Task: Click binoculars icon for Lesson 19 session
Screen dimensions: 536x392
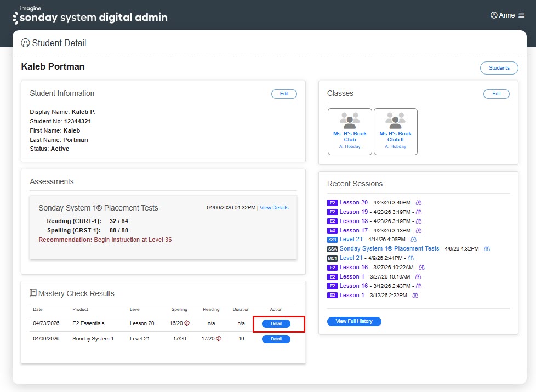Action: pos(419,212)
